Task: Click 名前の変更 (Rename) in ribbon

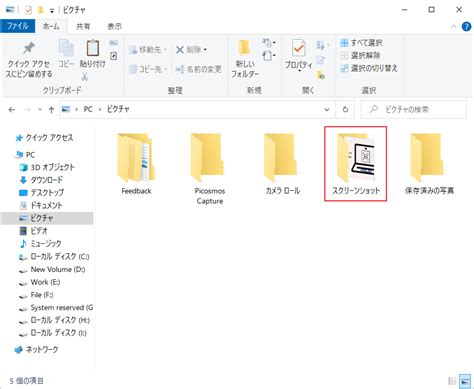Action: click(x=199, y=69)
